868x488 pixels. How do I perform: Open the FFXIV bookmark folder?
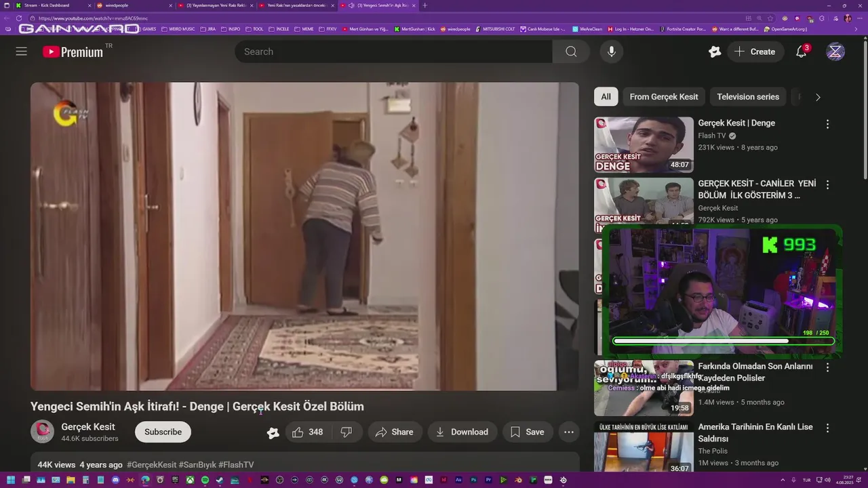coord(328,29)
